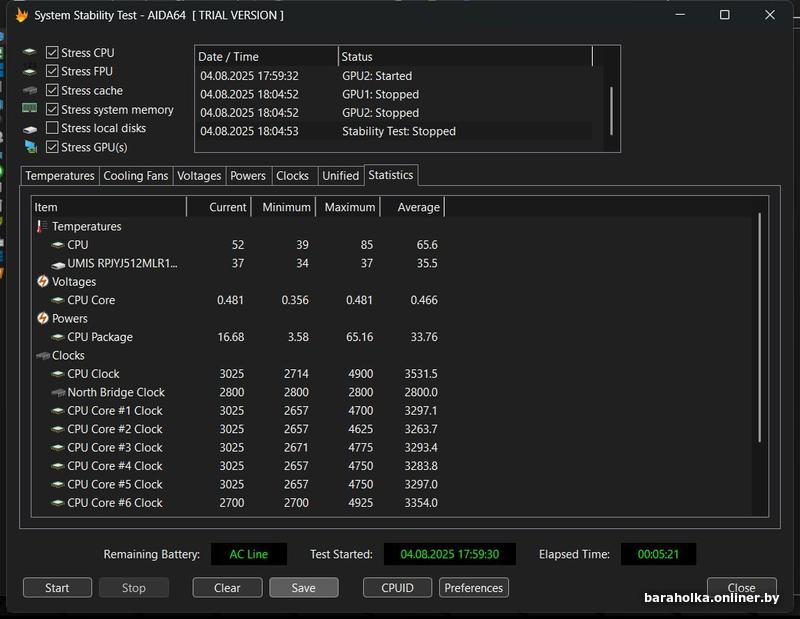This screenshot has height=619, width=800.
Task: Click the Average column header
Action: click(412, 207)
